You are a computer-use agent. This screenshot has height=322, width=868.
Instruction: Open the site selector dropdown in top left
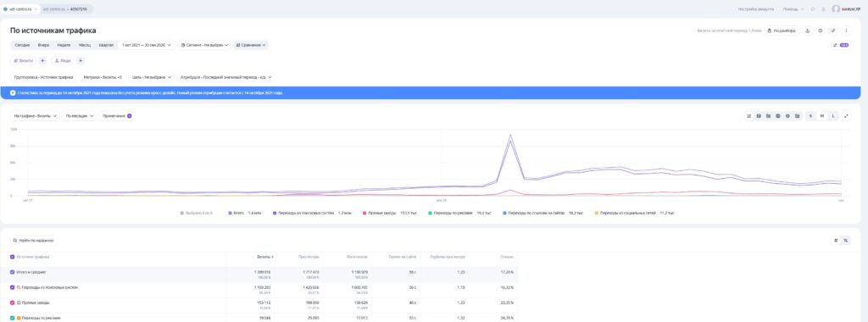click(x=20, y=9)
